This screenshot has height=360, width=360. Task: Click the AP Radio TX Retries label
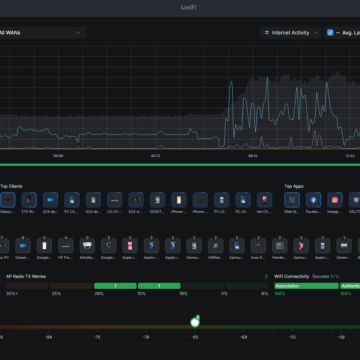26,276
